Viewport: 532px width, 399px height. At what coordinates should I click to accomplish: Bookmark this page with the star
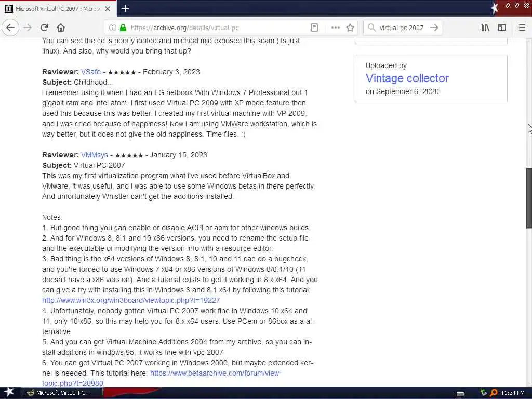click(x=350, y=28)
